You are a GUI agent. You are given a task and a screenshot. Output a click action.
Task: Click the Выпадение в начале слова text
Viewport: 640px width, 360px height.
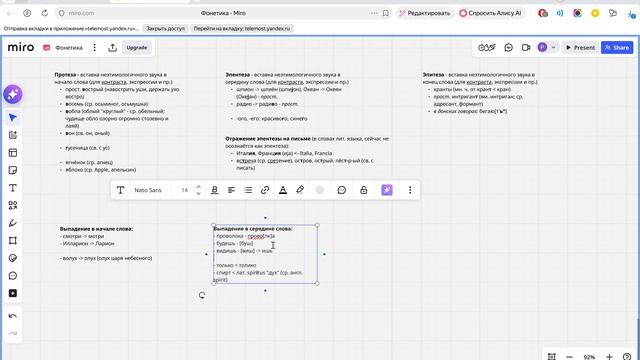click(x=96, y=229)
